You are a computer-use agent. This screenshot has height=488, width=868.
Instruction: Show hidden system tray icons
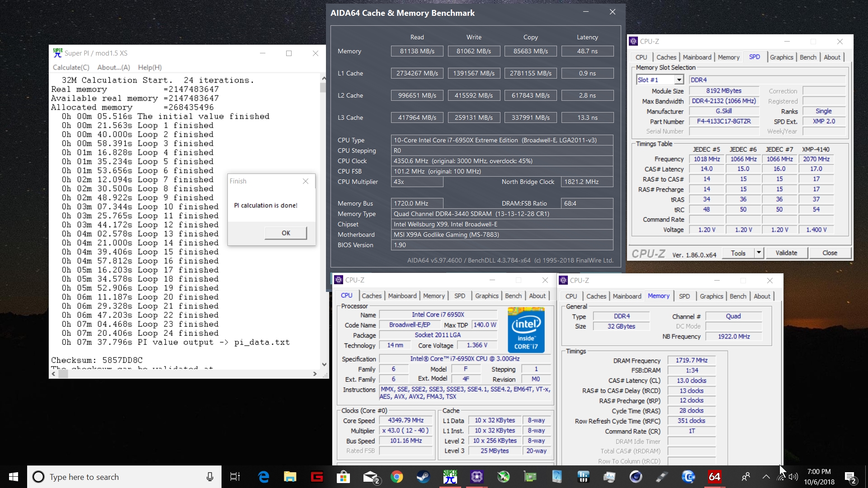tap(766, 477)
